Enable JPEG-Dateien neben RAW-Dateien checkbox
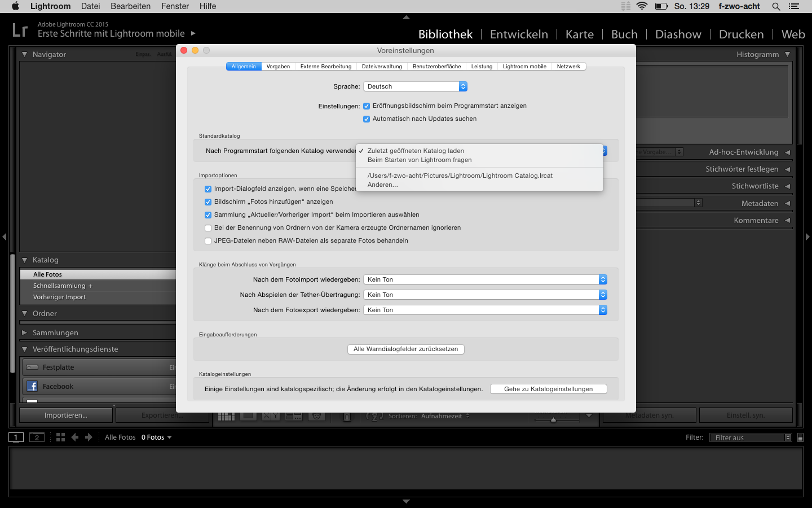The width and height of the screenshot is (812, 508). pos(208,241)
